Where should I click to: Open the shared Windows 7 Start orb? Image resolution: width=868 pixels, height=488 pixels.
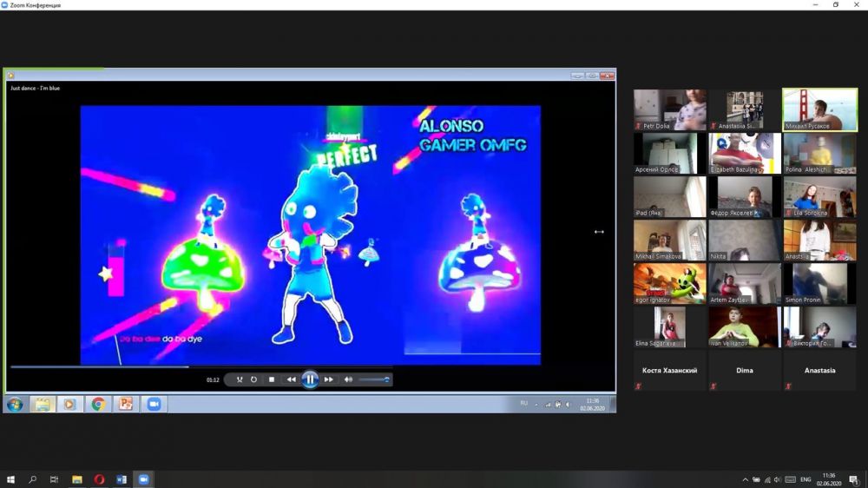coord(15,405)
